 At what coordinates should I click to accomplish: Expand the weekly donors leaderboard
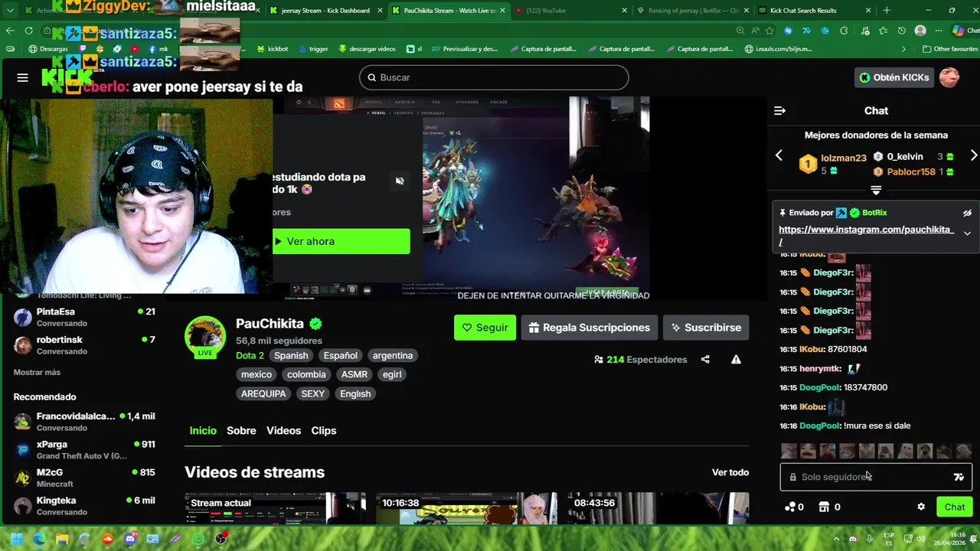(x=876, y=190)
